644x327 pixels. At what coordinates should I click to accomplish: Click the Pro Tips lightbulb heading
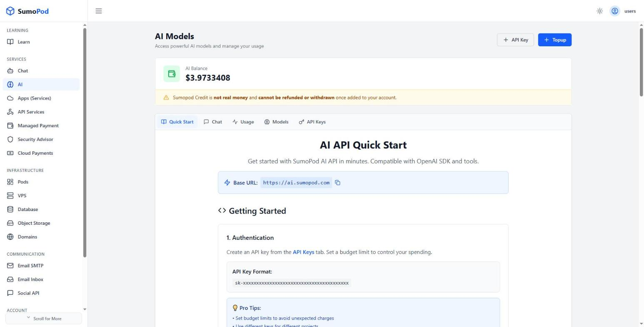coord(247,308)
